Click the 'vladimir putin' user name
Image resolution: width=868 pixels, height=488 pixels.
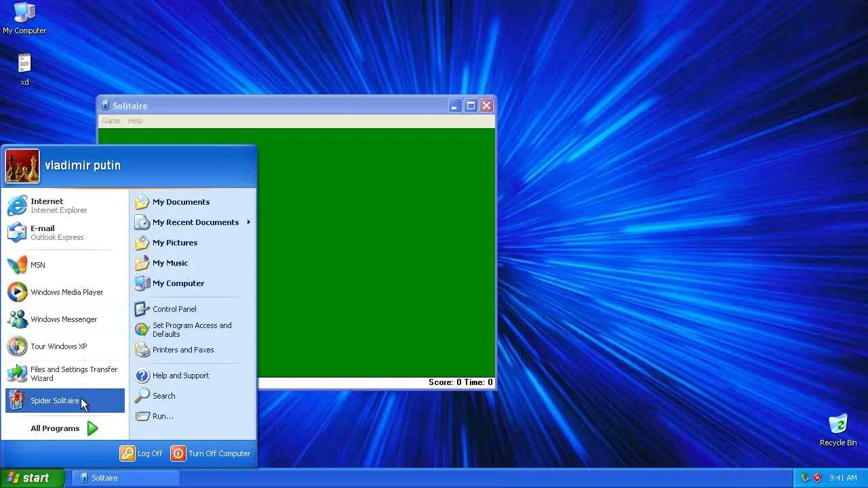[x=83, y=165]
